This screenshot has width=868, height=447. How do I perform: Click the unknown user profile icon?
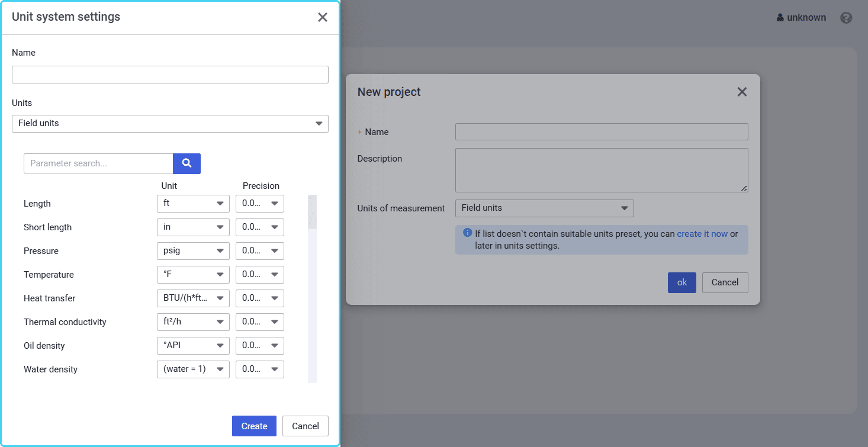click(x=780, y=18)
